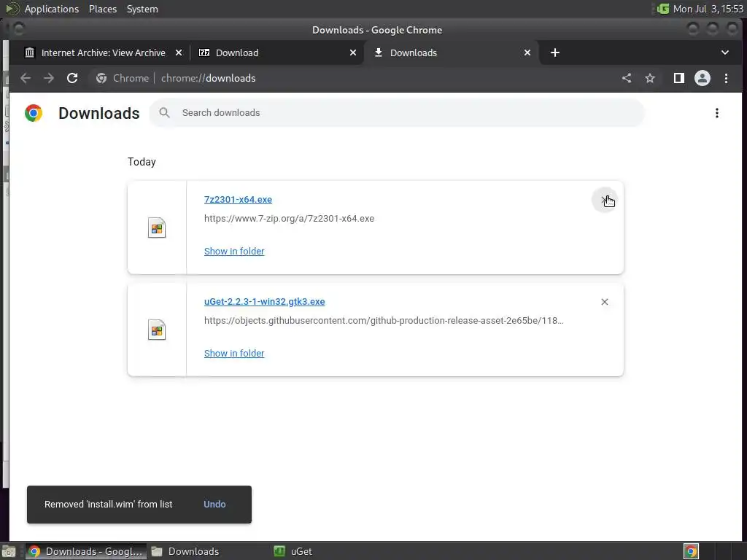Bookmark this tab with the star icon
The image size is (747, 560).
650,78
